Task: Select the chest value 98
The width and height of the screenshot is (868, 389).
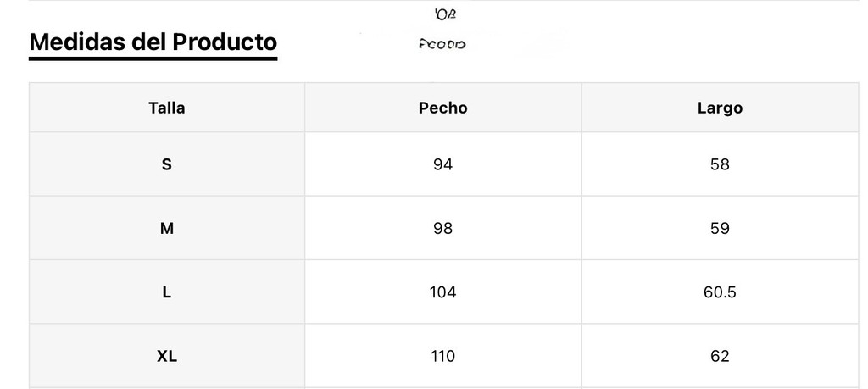Action: click(x=442, y=228)
